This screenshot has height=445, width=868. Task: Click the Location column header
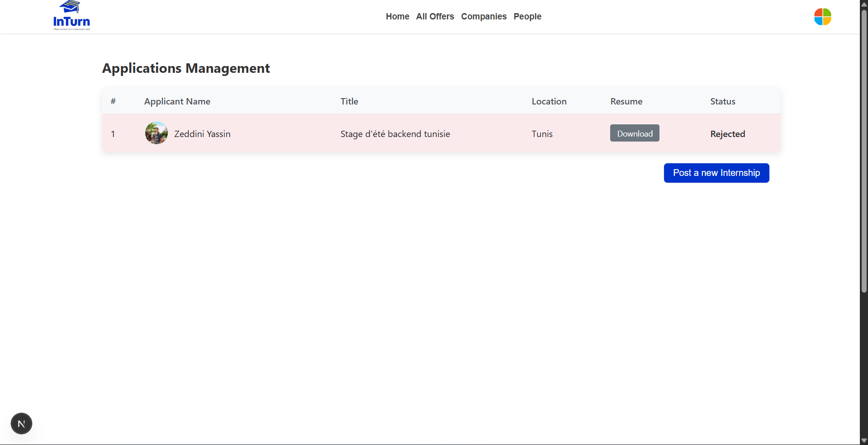(x=549, y=102)
